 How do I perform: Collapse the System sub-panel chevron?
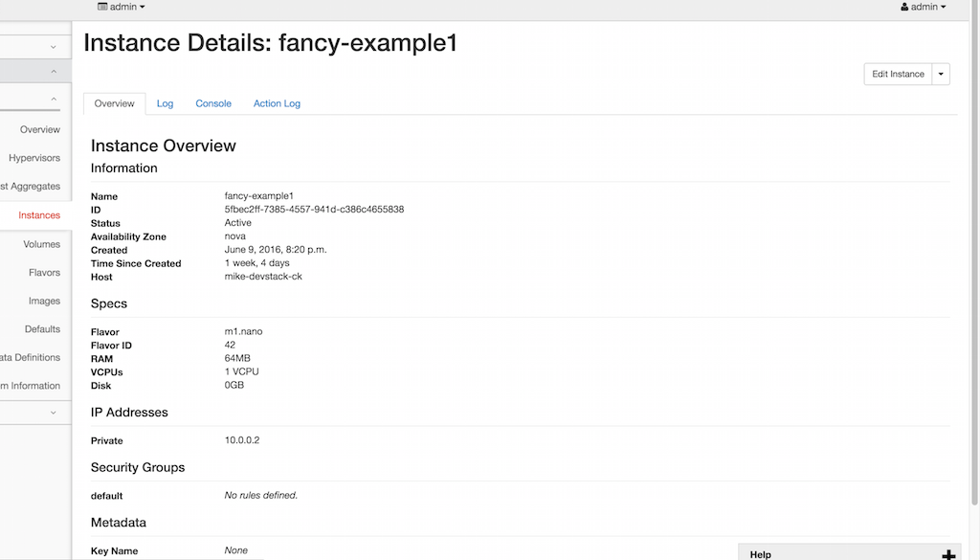pyautogui.click(x=54, y=99)
